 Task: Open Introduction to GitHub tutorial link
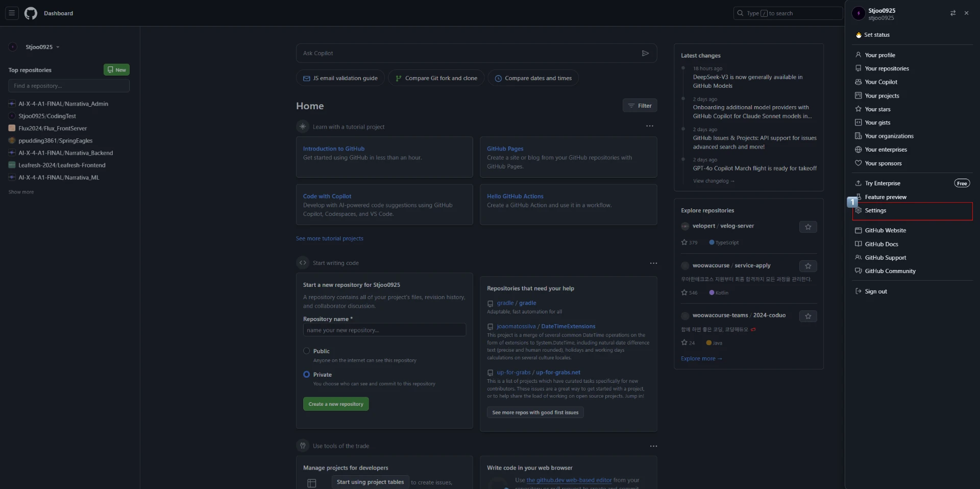tap(334, 149)
